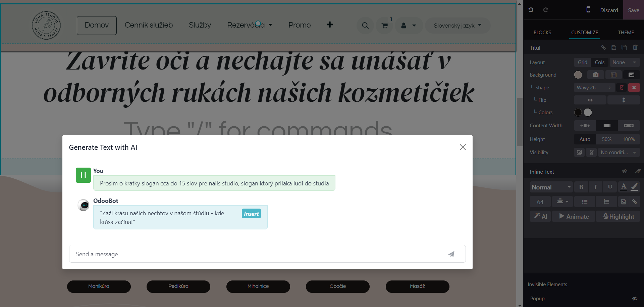Click the duplicate icon in Titul header
The width and height of the screenshot is (644, 307).
pyautogui.click(x=624, y=48)
